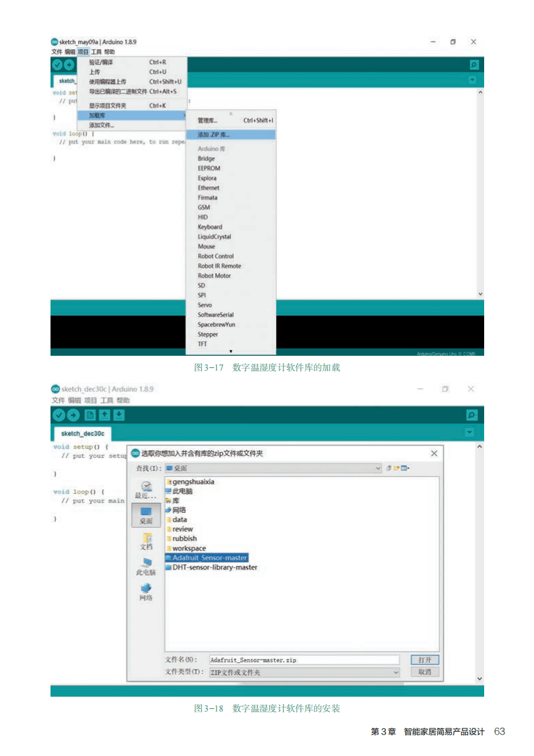Click the 取消 button in file dialog
This screenshot has width=534, height=756.
pos(424,672)
